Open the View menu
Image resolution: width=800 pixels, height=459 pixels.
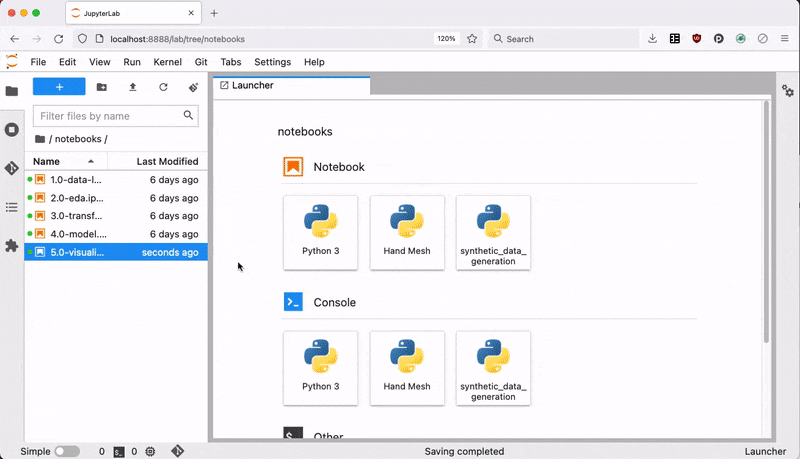pyautogui.click(x=99, y=62)
